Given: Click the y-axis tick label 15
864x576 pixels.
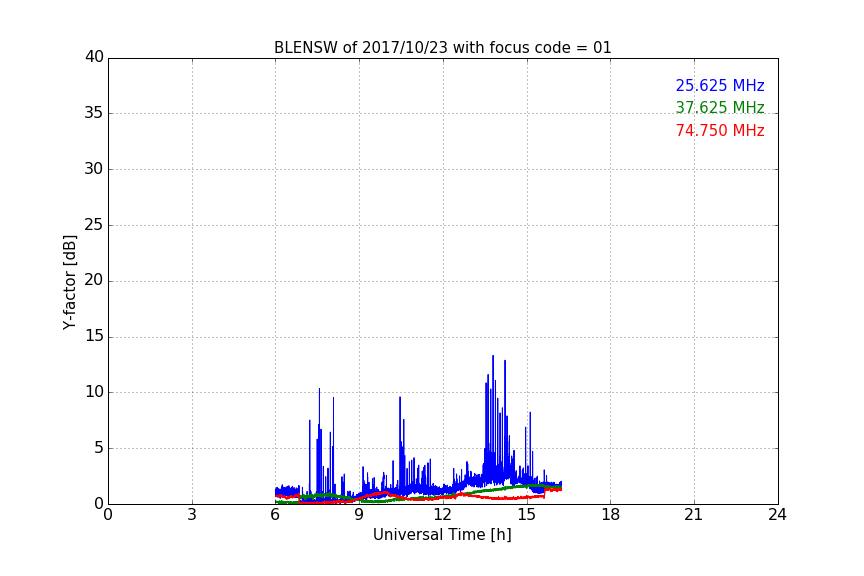Looking at the screenshot, I should 94,336.
